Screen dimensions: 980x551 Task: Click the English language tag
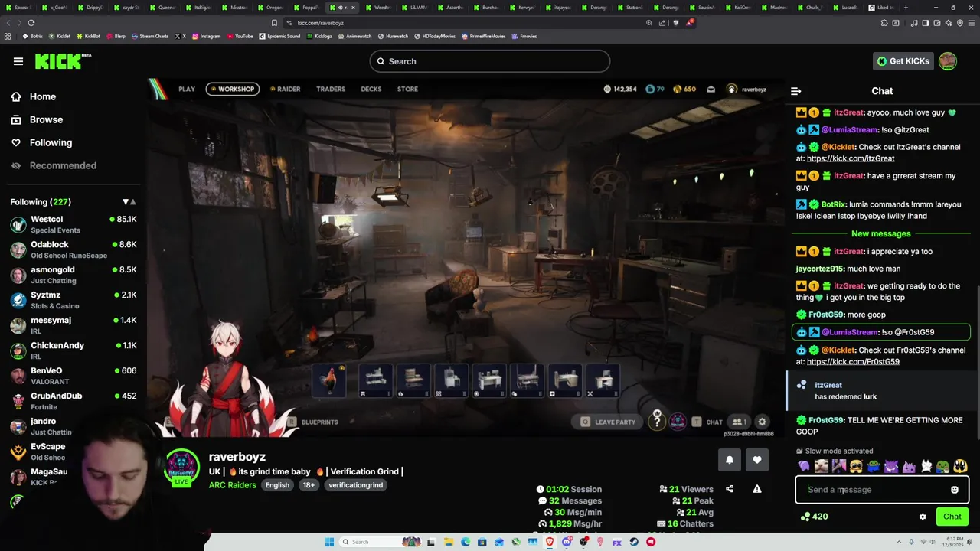[277, 485]
